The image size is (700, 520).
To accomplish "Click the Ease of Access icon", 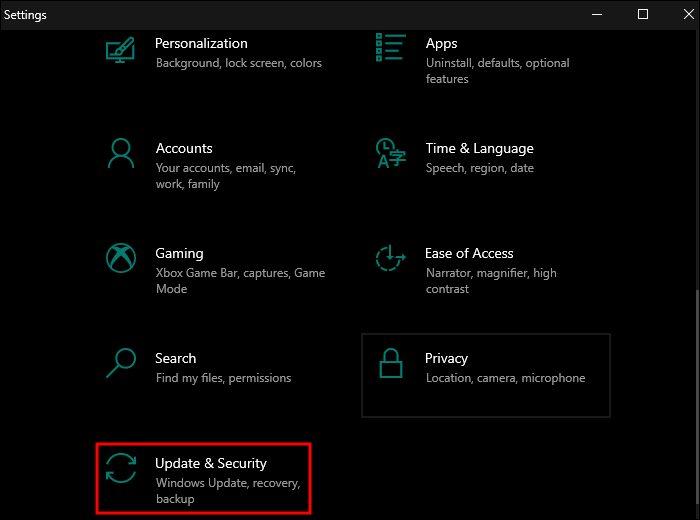I will [x=390, y=258].
